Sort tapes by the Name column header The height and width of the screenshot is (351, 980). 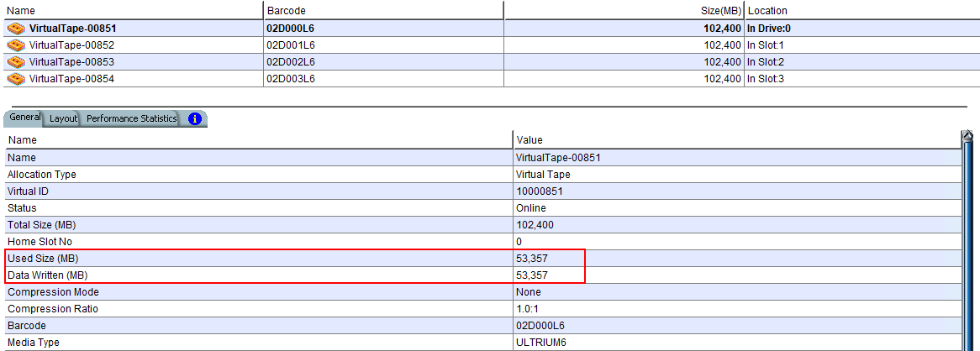click(x=133, y=11)
